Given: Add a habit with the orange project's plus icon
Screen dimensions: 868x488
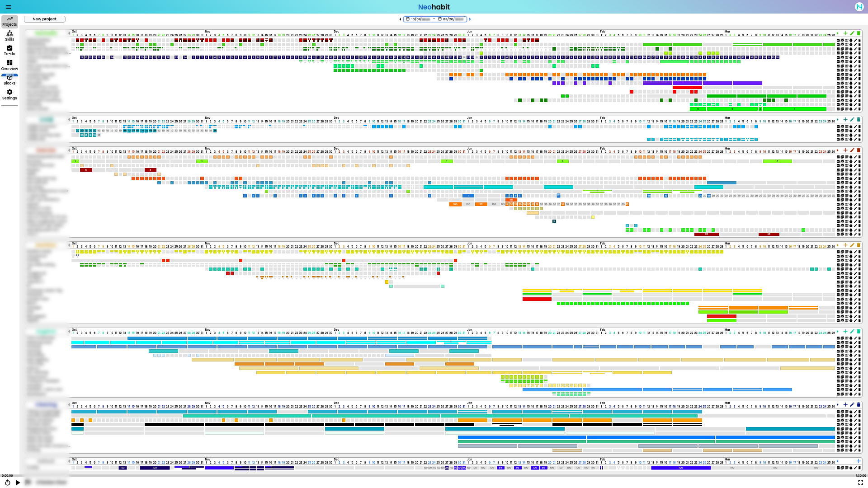Looking at the screenshot, I should (x=845, y=245).
